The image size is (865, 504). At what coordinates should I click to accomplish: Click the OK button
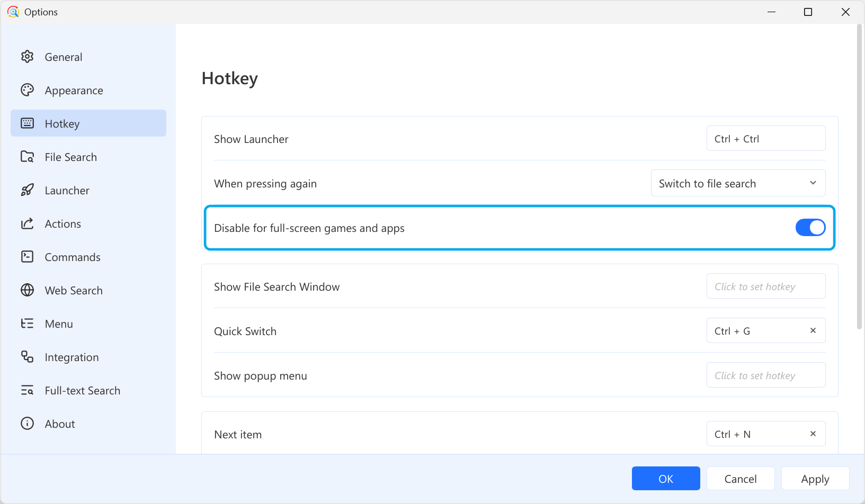tap(666, 479)
